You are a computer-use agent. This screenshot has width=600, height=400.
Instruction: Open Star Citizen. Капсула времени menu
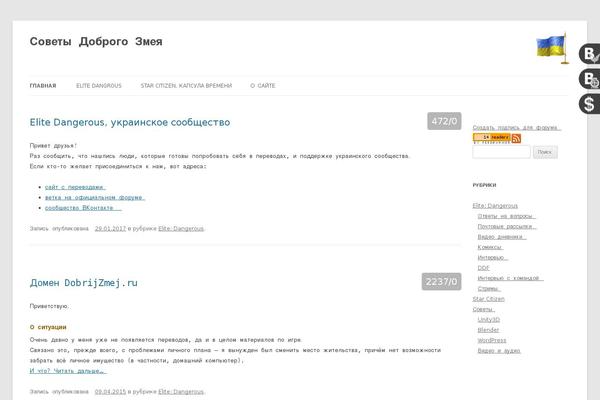point(186,86)
